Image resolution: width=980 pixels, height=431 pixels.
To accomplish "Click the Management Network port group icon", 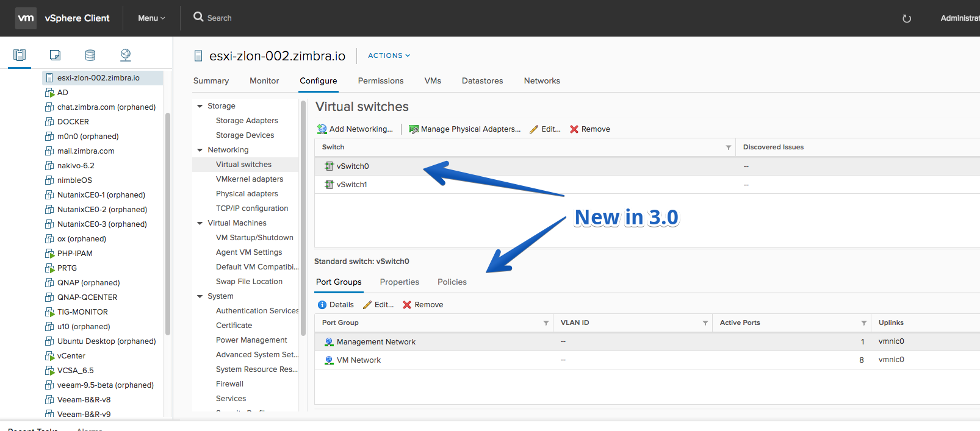I will [x=329, y=342].
